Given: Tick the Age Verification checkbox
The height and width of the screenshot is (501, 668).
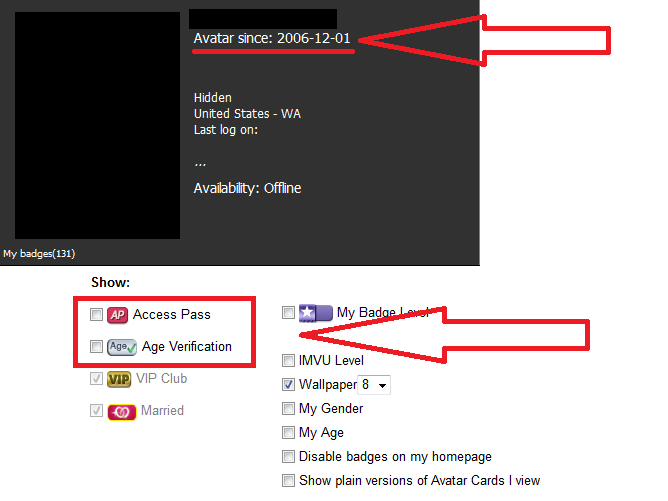Looking at the screenshot, I should pyautogui.click(x=96, y=346).
